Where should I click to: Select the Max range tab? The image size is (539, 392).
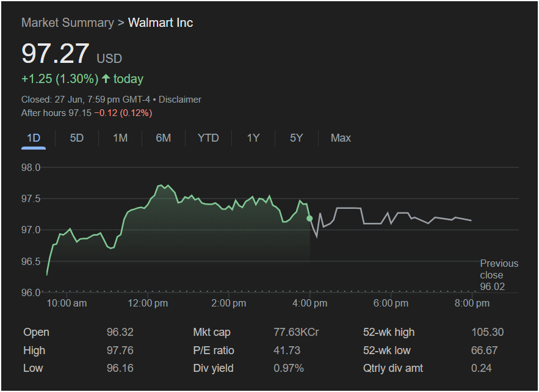pos(341,138)
